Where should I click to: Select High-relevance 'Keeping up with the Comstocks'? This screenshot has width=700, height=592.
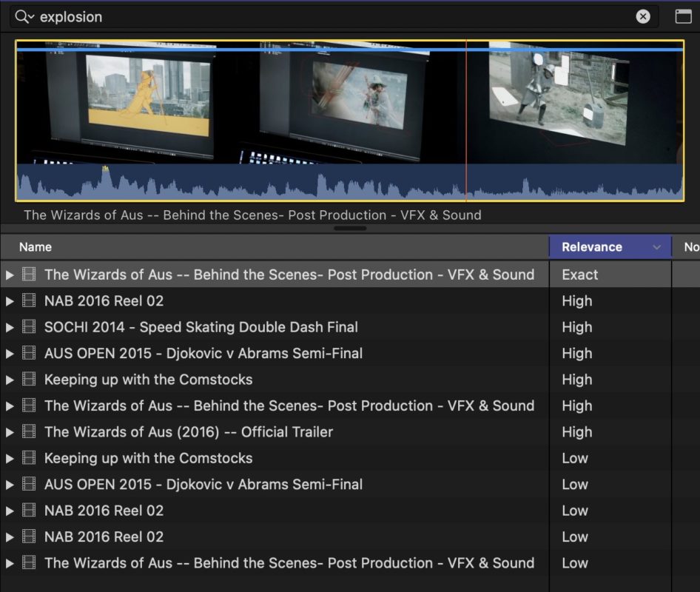pos(148,380)
